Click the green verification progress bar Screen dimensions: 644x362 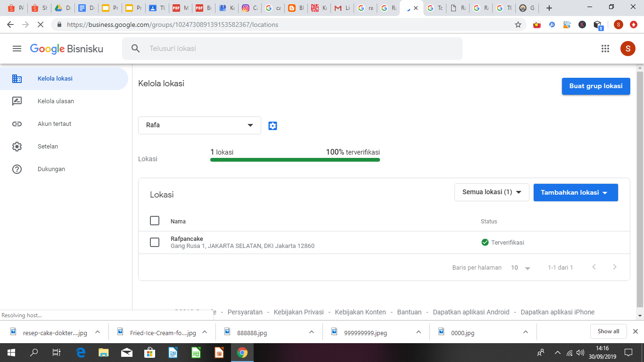295,160
